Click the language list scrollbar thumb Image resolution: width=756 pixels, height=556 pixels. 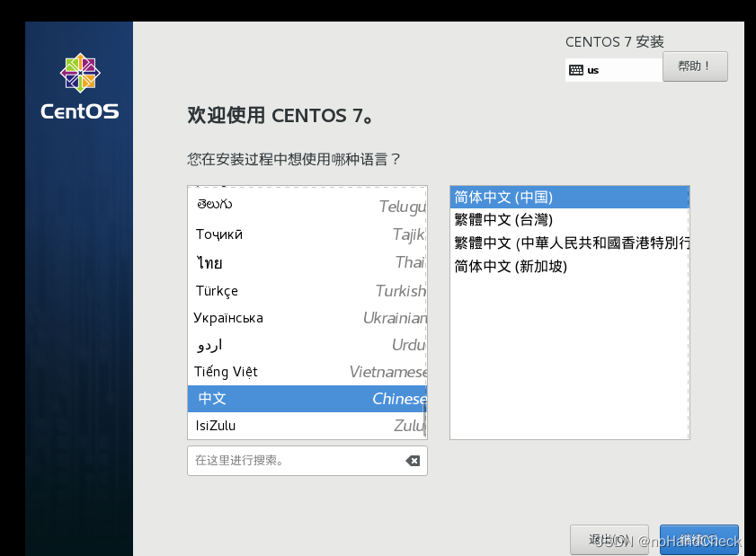[x=425, y=419]
